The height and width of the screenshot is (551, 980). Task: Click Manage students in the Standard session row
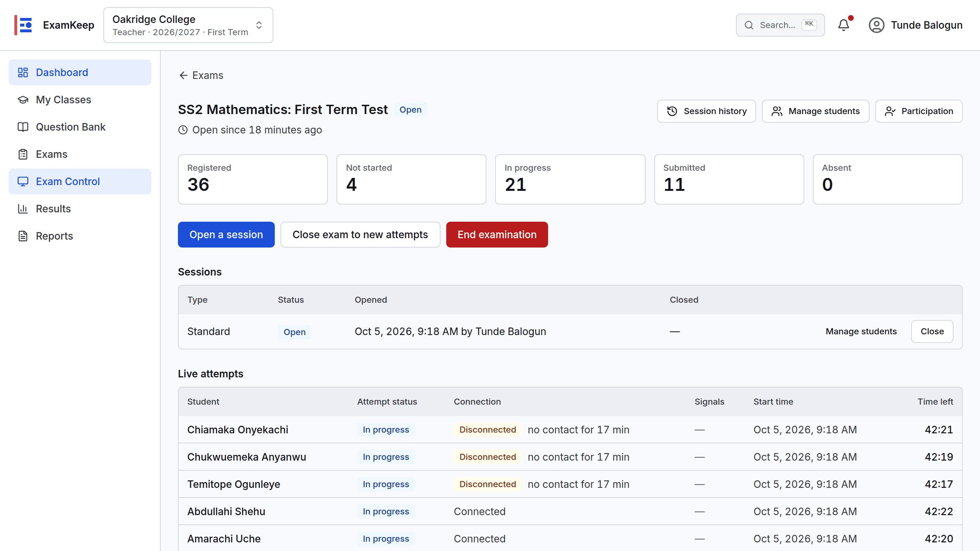(861, 331)
